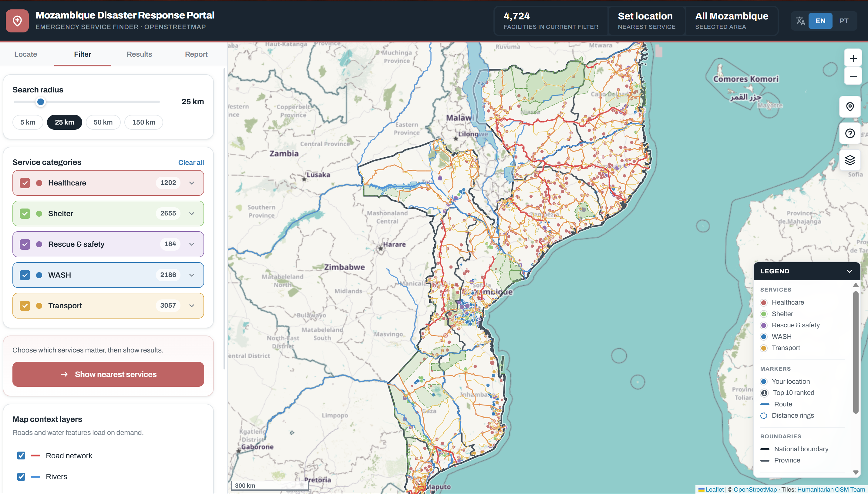
Task: Expand the WASH category chevron
Action: [192, 275]
